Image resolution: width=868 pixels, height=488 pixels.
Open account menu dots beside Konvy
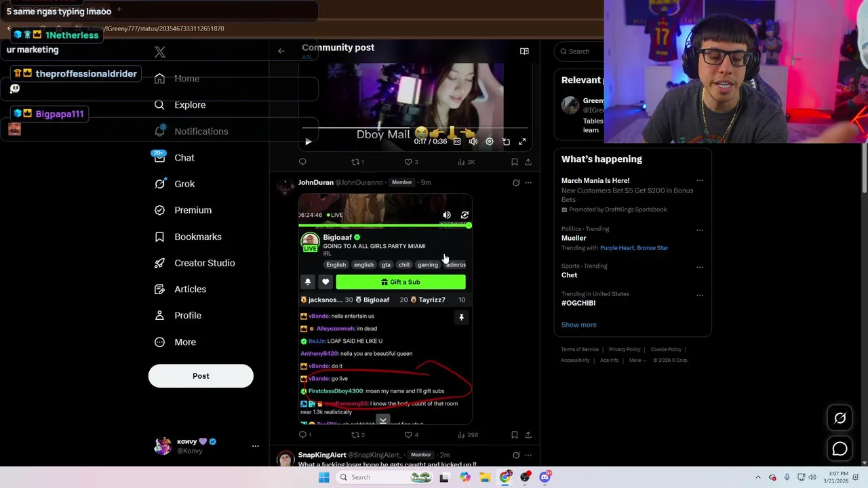[x=256, y=446]
